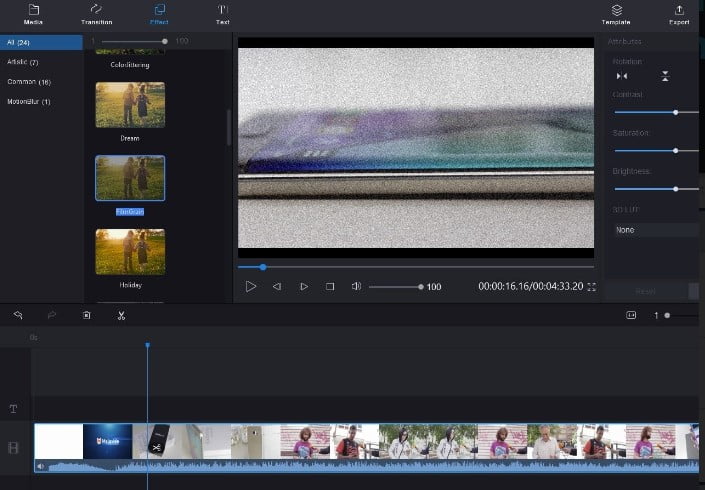705x490 pixels.
Task: Open the Text tab
Action: tap(223, 14)
